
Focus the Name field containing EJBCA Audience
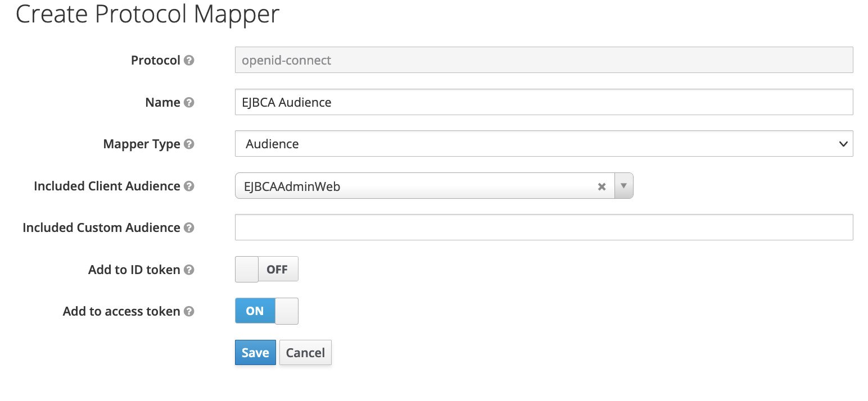(544, 102)
